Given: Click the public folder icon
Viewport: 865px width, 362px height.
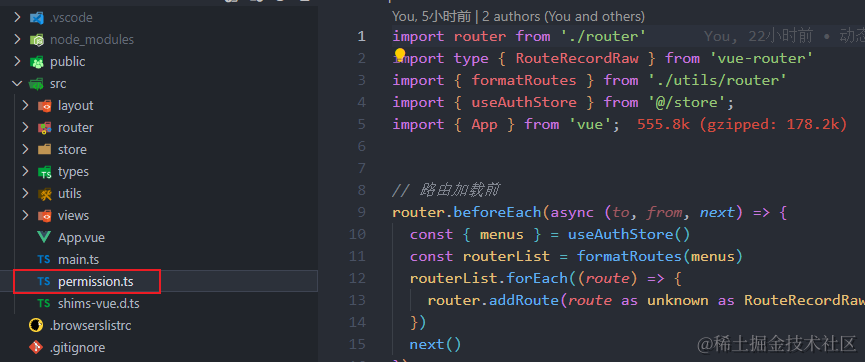Looking at the screenshot, I should (x=37, y=62).
